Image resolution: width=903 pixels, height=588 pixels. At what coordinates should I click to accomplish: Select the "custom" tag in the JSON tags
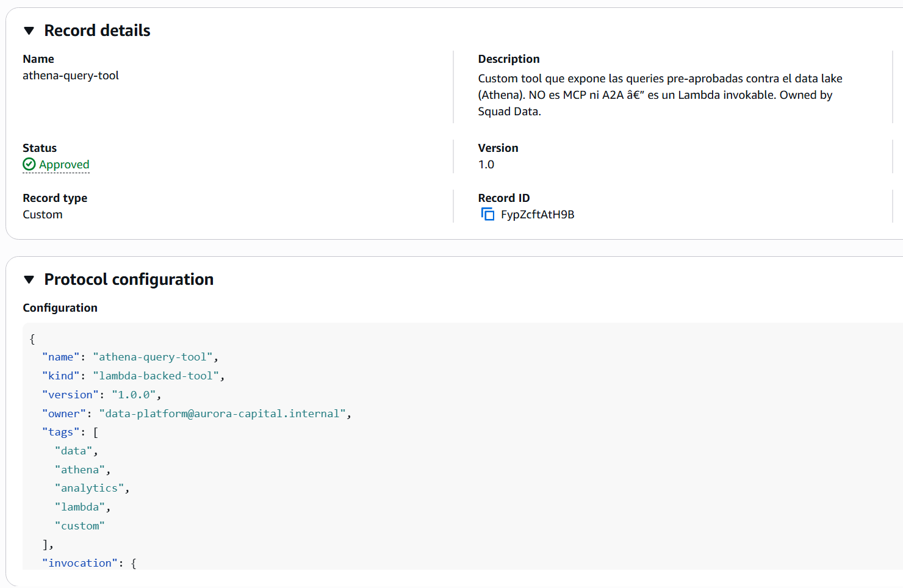80,525
